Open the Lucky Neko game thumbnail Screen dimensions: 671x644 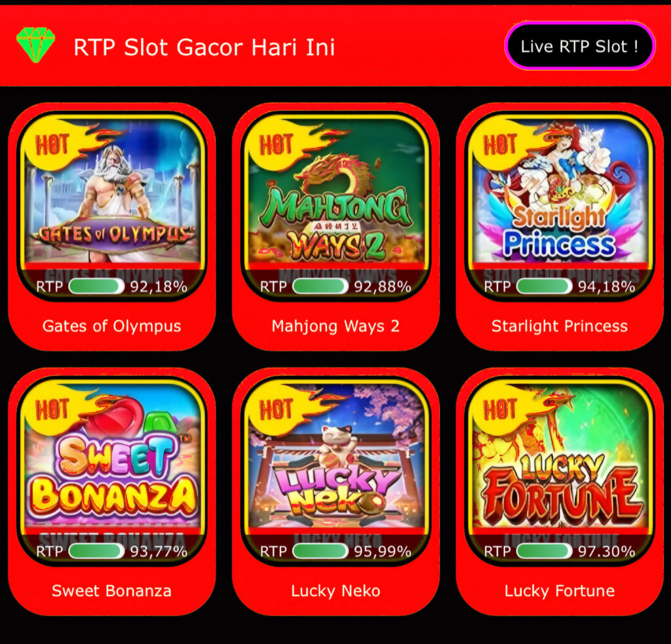(x=336, y=472)
